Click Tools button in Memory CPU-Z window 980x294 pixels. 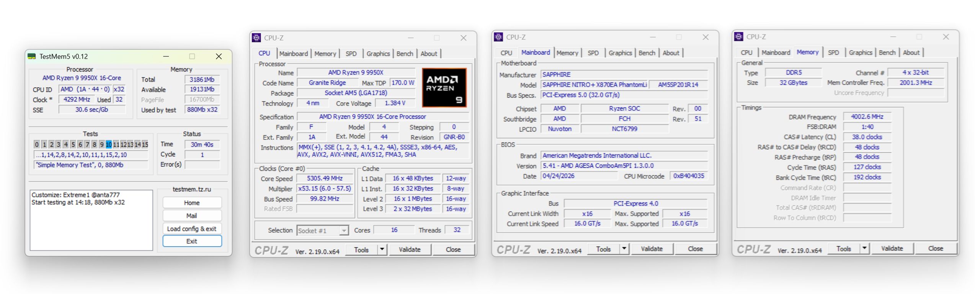(x=844, y=248)
